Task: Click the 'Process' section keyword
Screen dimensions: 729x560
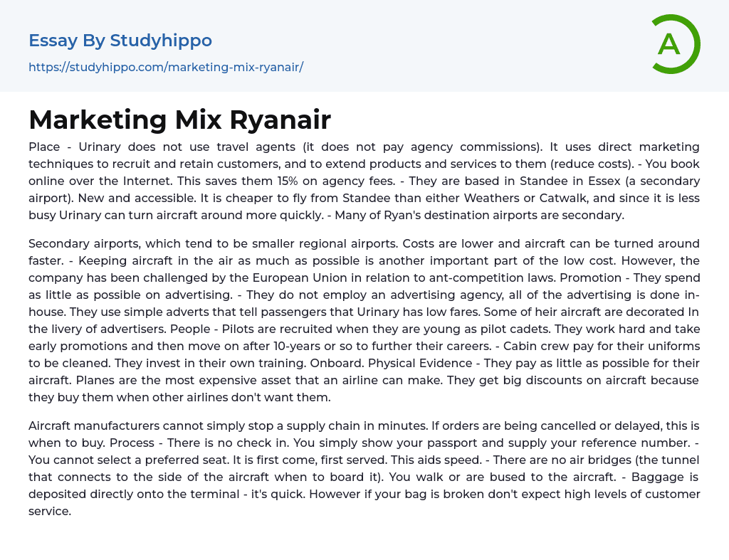Action: tap(133, 443)
